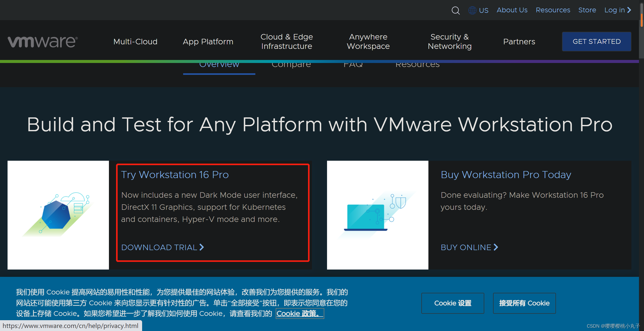Click the Done evaluating description text

[522, 201]
